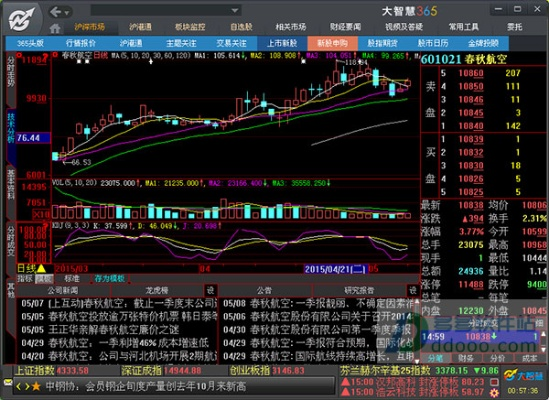The height and width of the screenshot is (400, 549).
Task: Select the 标准 template
Action: (x=72, y=279)
